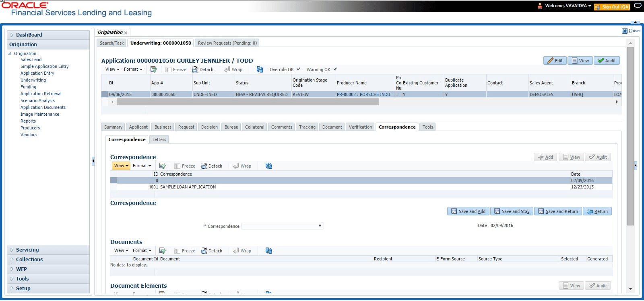Click the query-by-example icon in the Documents toolbar

coord(162,251)
